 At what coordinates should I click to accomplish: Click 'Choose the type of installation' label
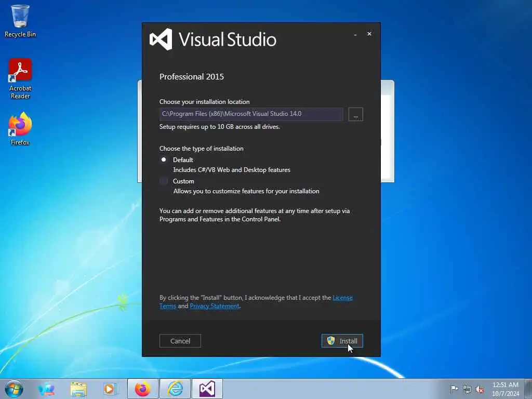(202, 149)
